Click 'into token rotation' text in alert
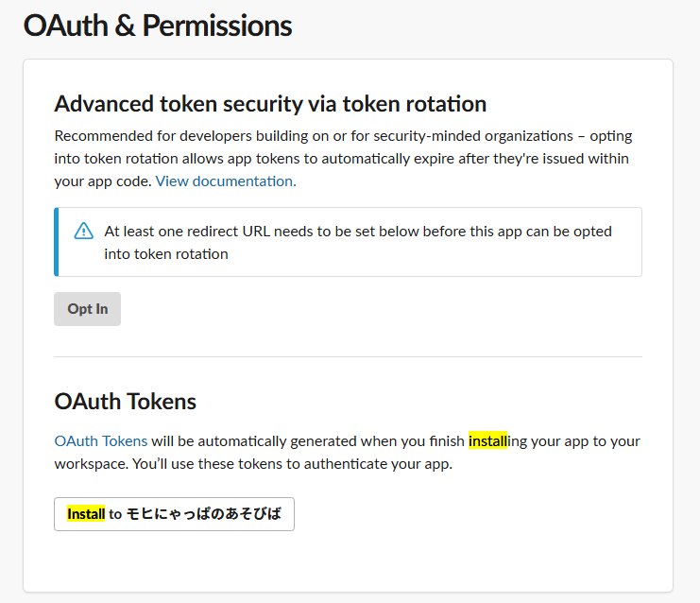 point(166,254)
